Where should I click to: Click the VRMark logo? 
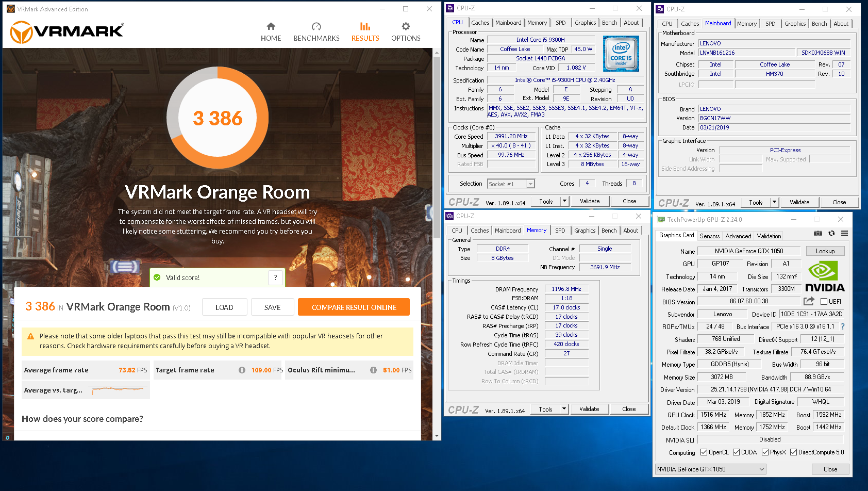(67, 32)
